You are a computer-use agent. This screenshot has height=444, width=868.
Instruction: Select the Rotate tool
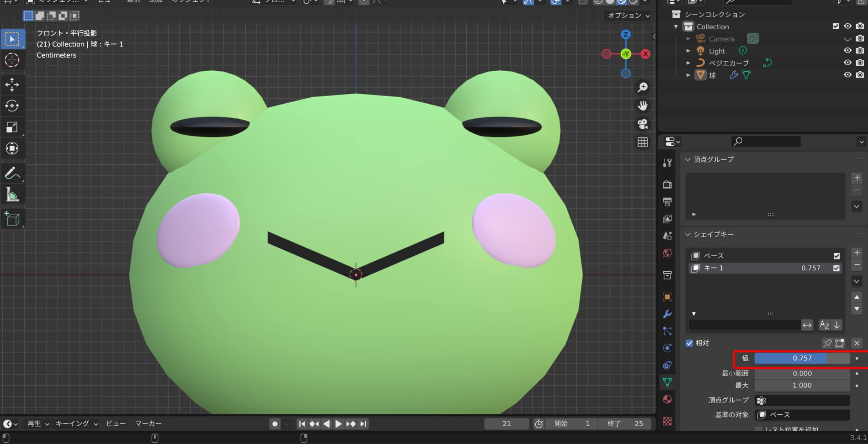(12, 106)
